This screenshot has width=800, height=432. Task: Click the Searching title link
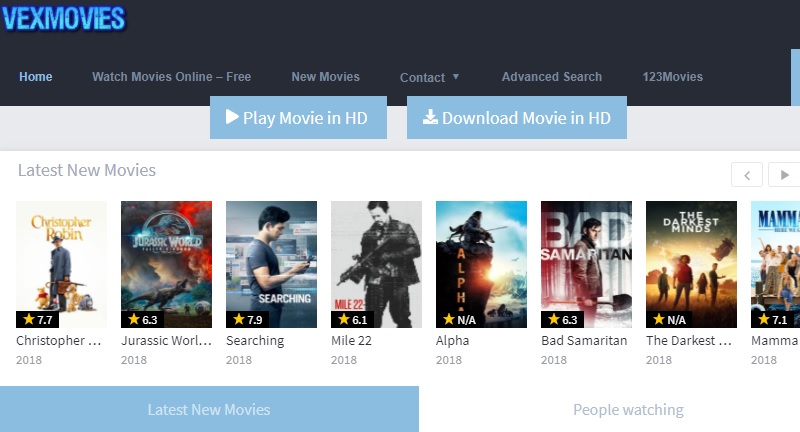click(255, 341)
